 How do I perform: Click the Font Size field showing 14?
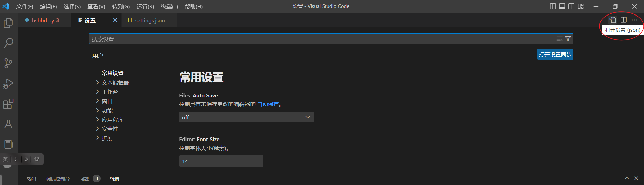pos(221,161)
